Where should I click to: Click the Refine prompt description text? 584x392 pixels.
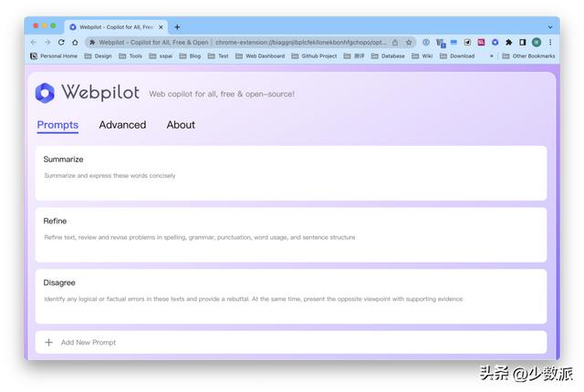coord(200,237)
